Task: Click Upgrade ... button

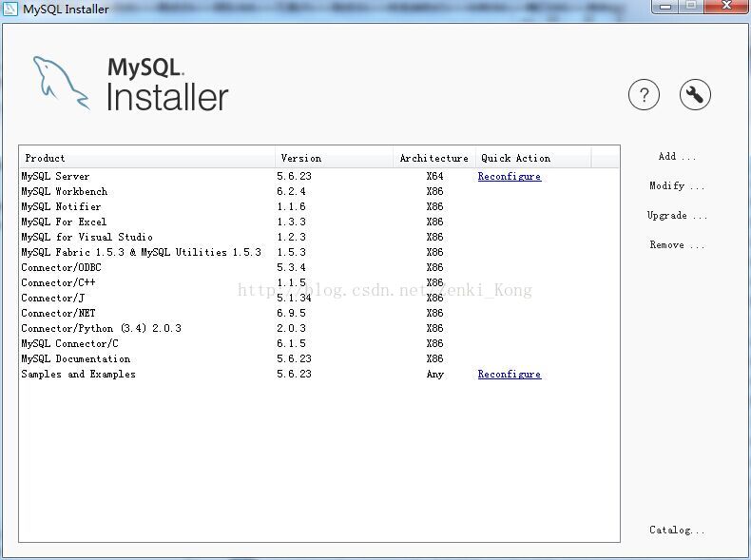Action: (x=677, y=216)
